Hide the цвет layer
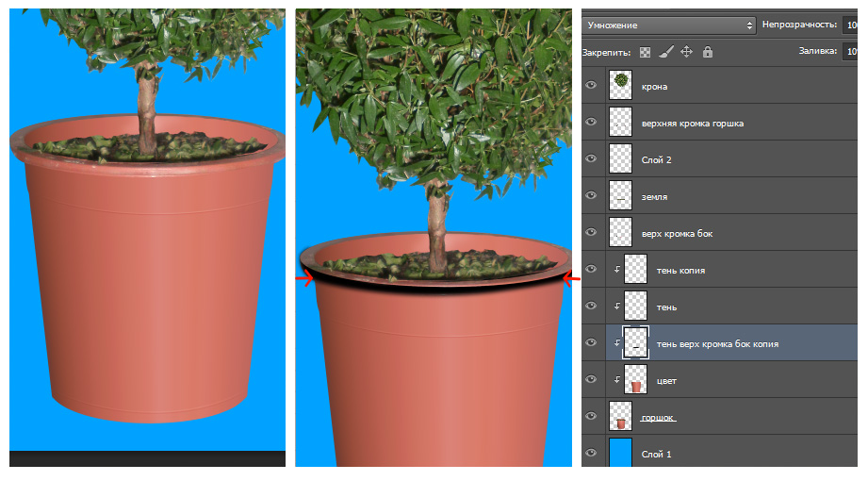The image size is (868, 481). tap(591, 379)
